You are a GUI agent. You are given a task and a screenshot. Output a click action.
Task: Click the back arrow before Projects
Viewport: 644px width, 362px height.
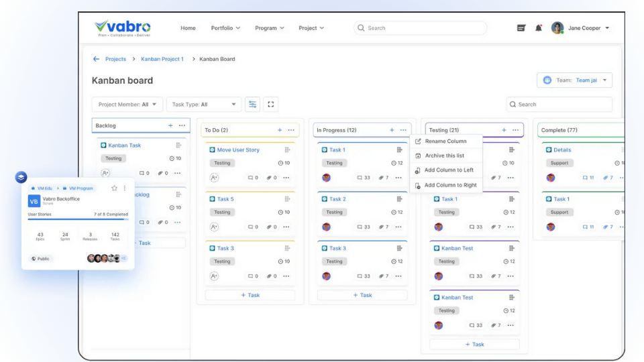[x=96, y=59]
